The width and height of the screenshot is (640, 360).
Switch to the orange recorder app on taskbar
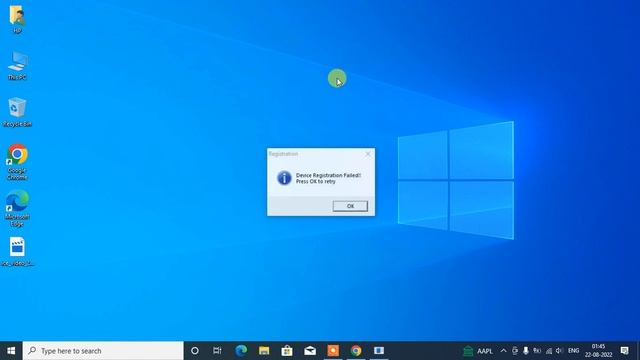333,351
